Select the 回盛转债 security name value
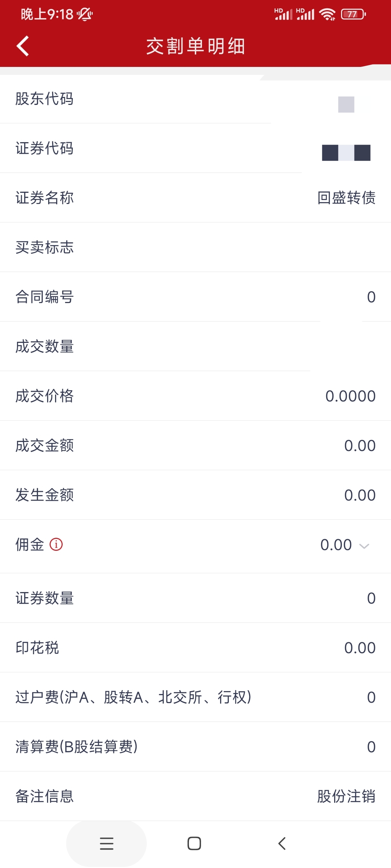 coord(346,198)
